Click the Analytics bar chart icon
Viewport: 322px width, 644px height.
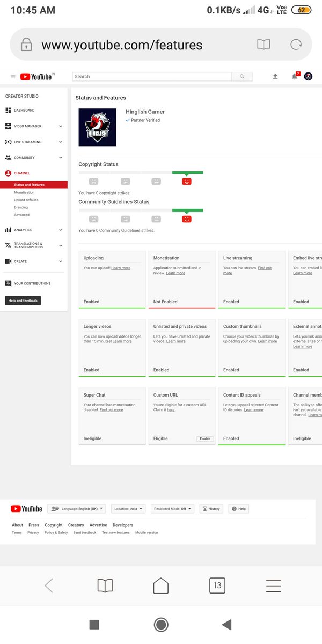click(8, 230)
